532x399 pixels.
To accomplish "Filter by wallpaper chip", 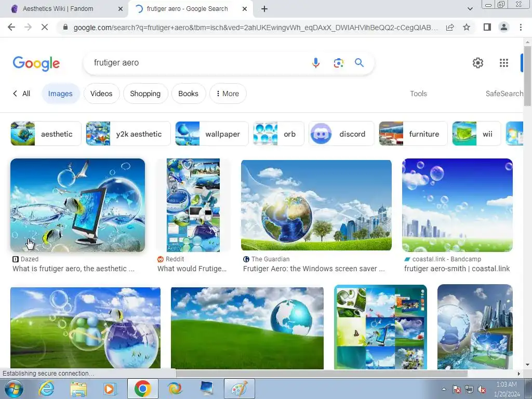I will [212, 134].
